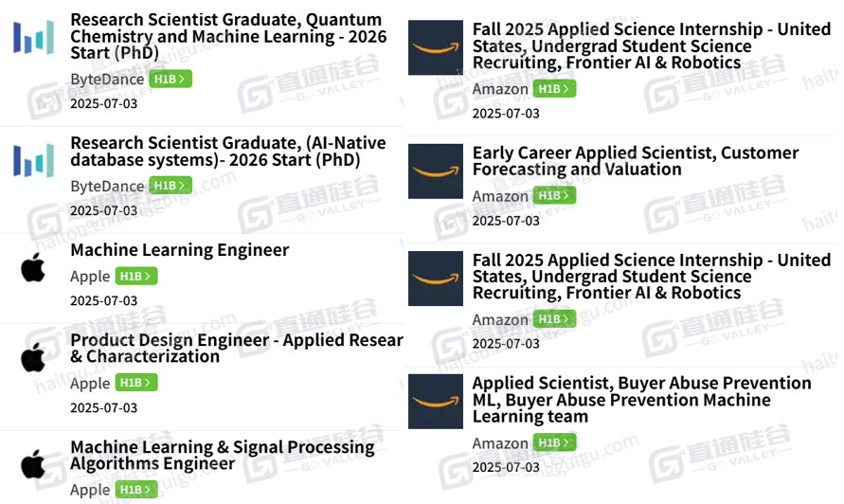
Task: Open Product Design Engineer Applied Research listing
Action: click(x=237, y=349)
